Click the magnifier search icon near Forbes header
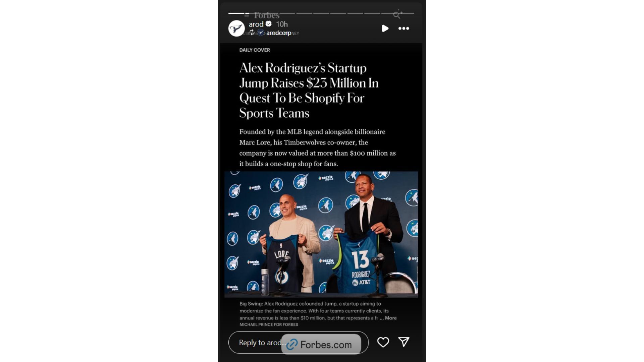644x362 pixels. 397,14
